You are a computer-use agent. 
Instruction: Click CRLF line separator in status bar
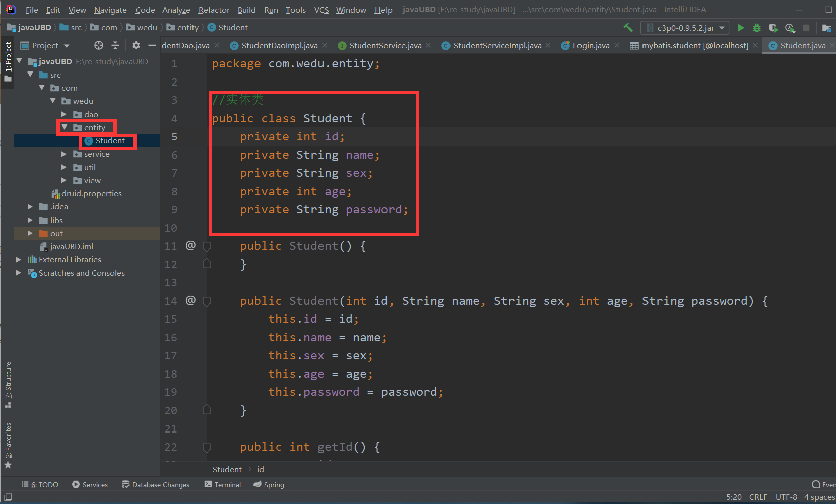coord(758,497)
